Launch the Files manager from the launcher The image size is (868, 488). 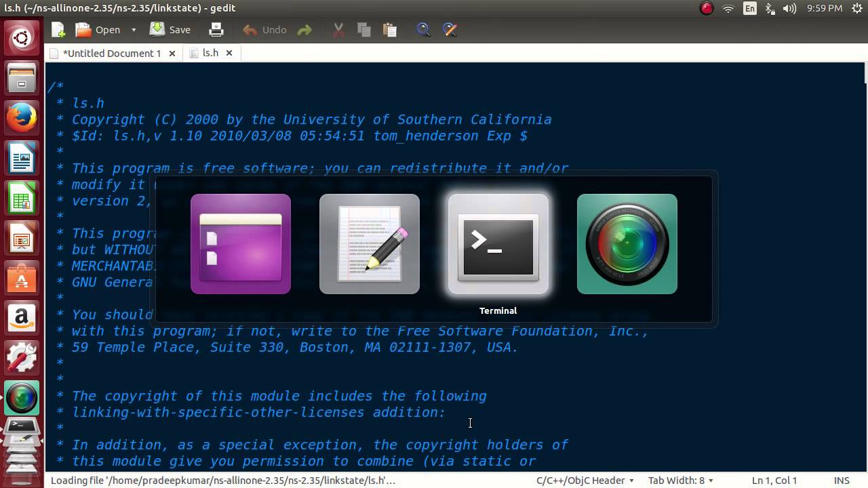point(22,78)
